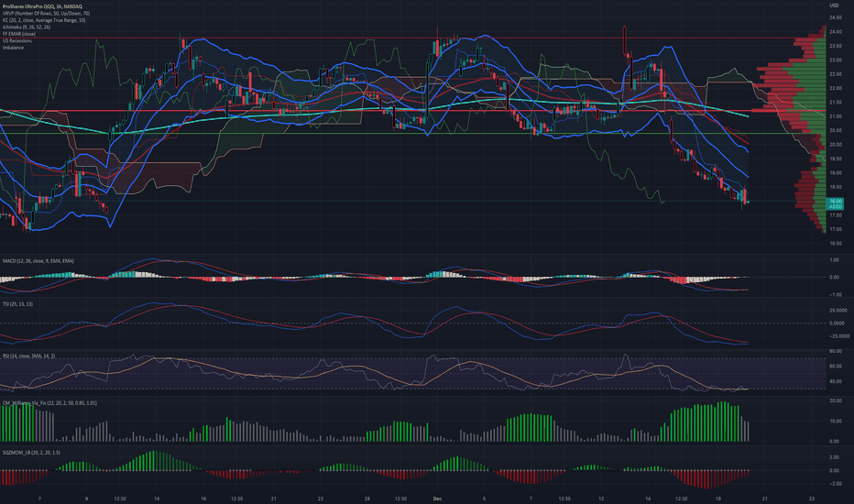Click the RSI scale value 60.00
854x504 pixels.
tap(836, 367)
